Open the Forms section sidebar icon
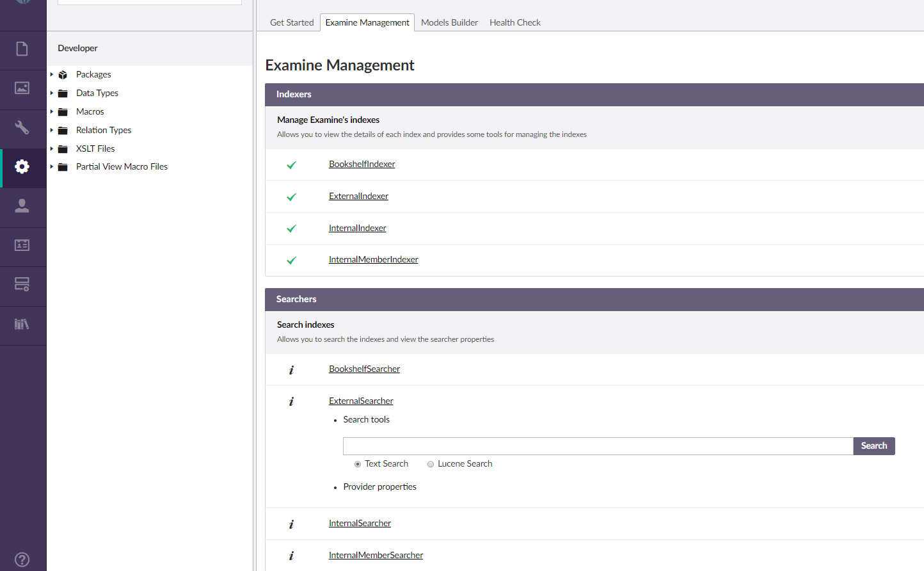The width and height of the screenshot is (924, 571). 22,284
